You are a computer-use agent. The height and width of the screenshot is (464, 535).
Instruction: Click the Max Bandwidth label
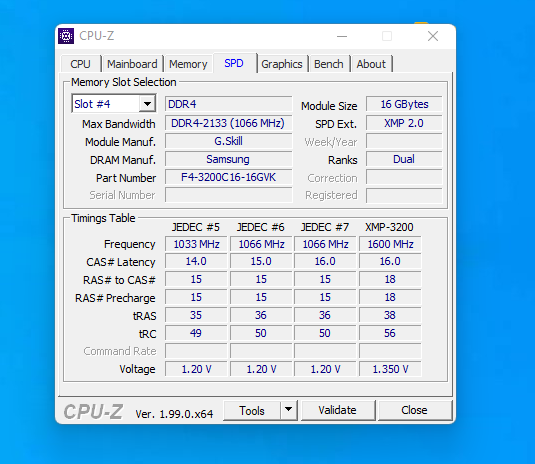point(118,124)
